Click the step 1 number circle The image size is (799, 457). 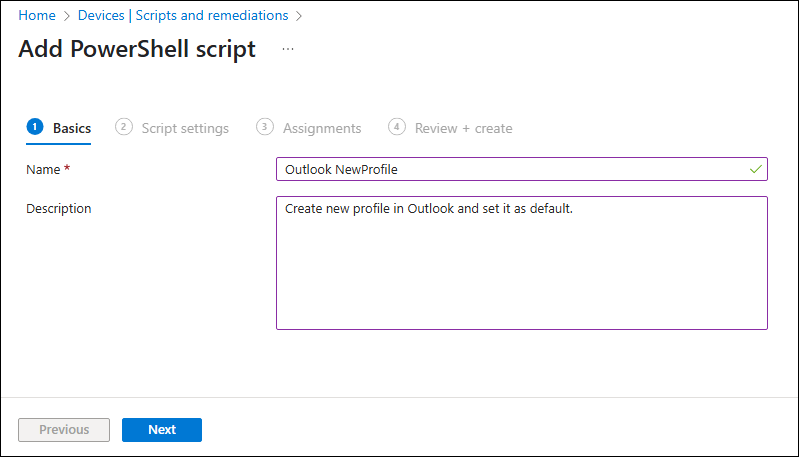point(35,127)
